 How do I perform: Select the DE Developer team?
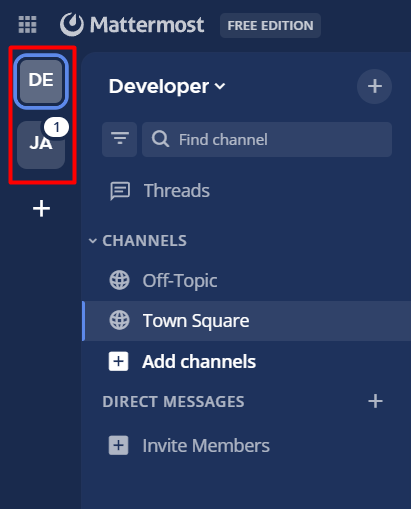coord(41,81)
